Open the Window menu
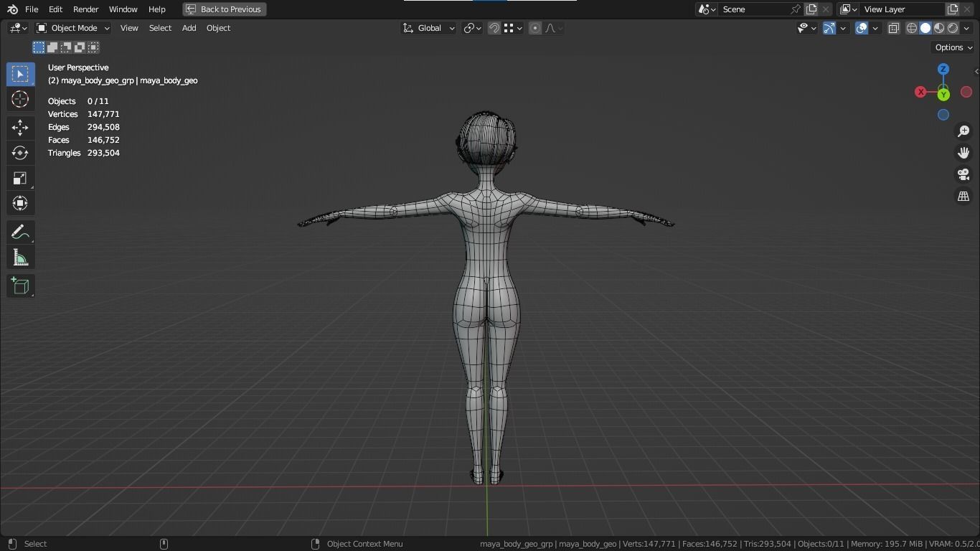The image size is (980, 551). click(123, 9)
